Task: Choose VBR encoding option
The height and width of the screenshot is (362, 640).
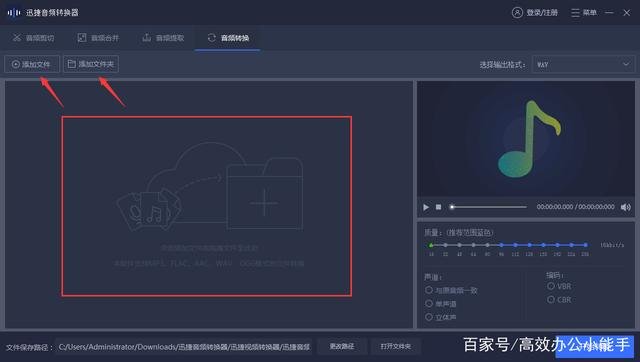Action: [x=551, y=286]
